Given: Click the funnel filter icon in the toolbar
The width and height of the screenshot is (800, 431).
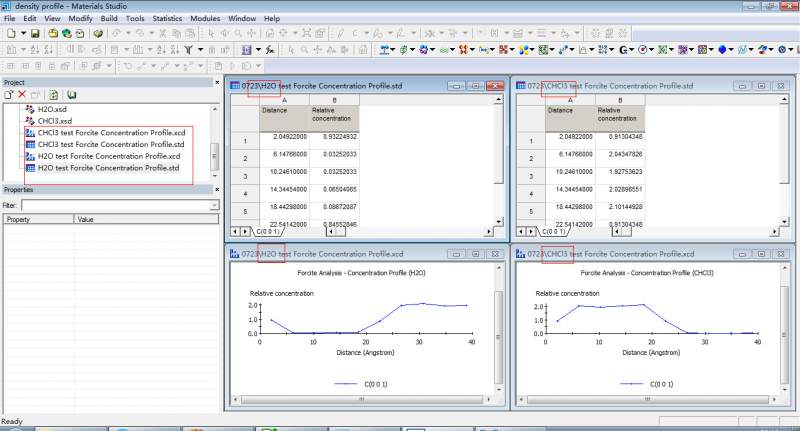Looking at the screenshot, I should click(x=188, y=49).
